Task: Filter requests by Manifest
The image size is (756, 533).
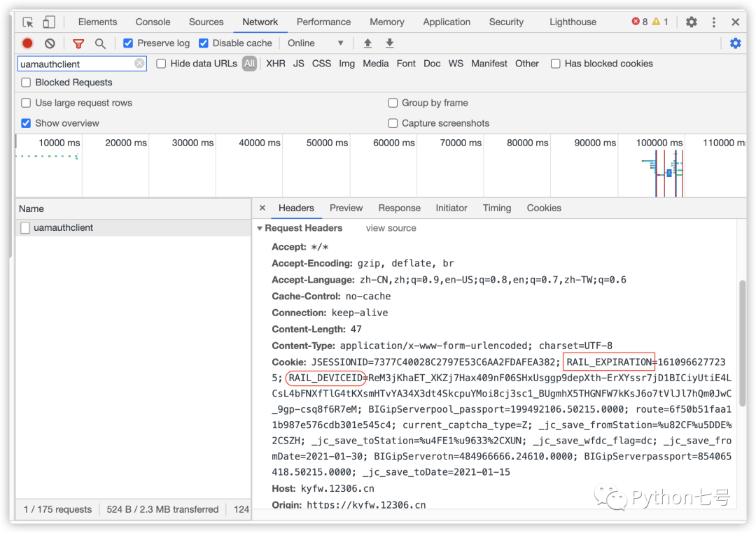Action: [489, 64]
